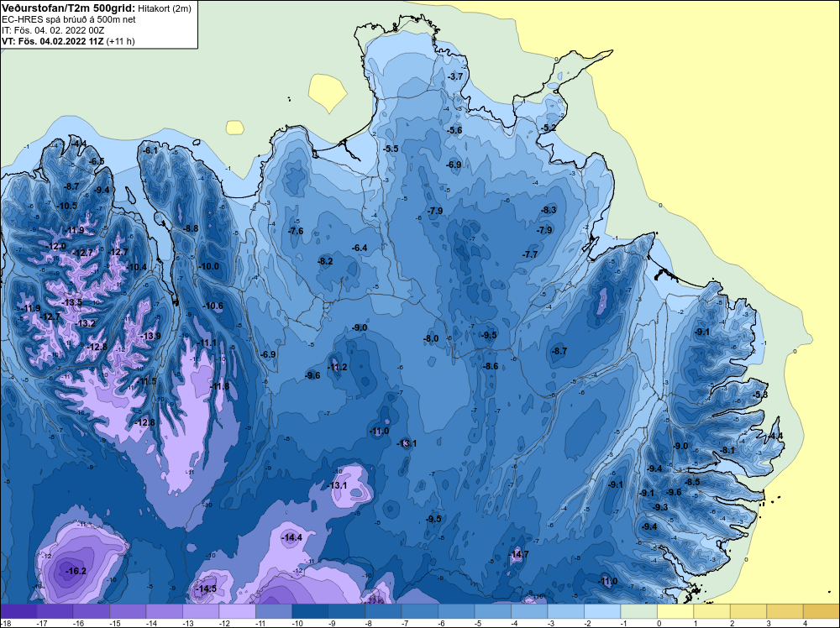Click the -14.7 temperature value

point(518,554)
